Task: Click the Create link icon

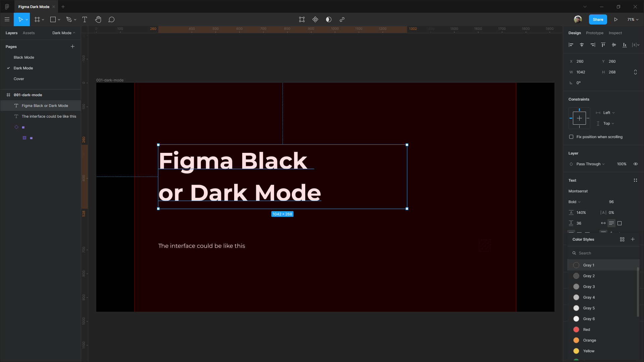Action: [x=342, y=19]
